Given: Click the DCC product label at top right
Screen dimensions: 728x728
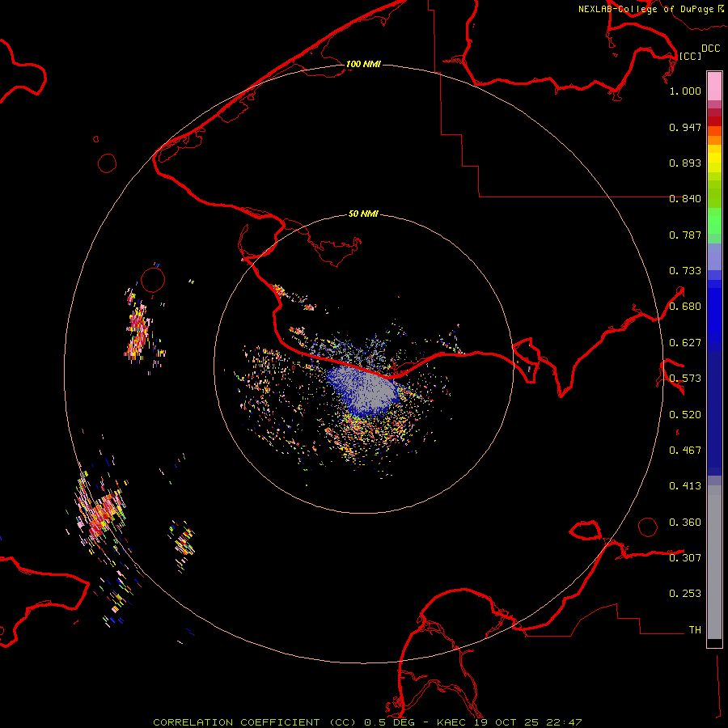Looking at the screenshot, I should (x=710, y=48).
